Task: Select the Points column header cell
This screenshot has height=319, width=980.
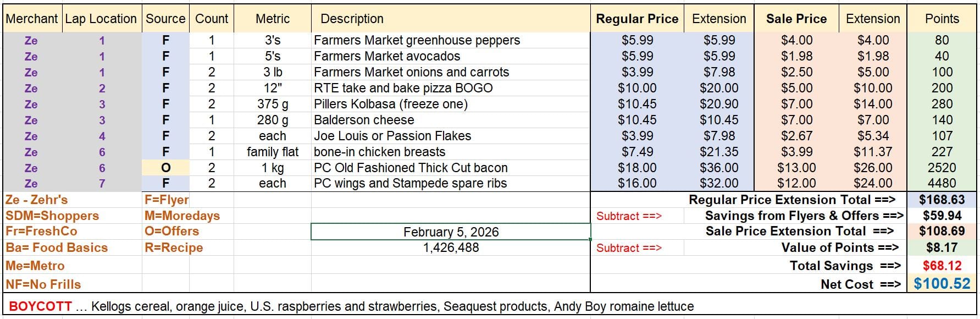Action: click(x=942, y=19)
